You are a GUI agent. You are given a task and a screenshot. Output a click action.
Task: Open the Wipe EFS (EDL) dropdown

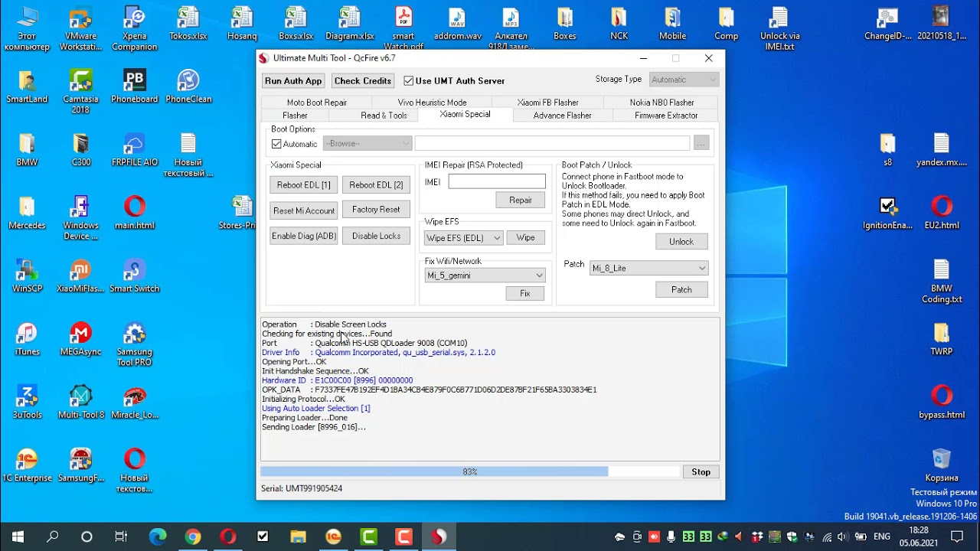coord(463,238)
